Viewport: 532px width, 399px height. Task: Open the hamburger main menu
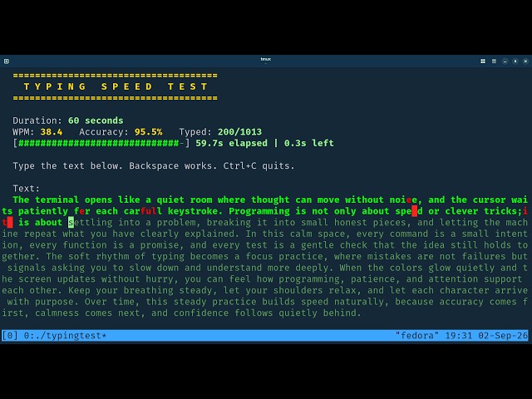click(494, 61)
